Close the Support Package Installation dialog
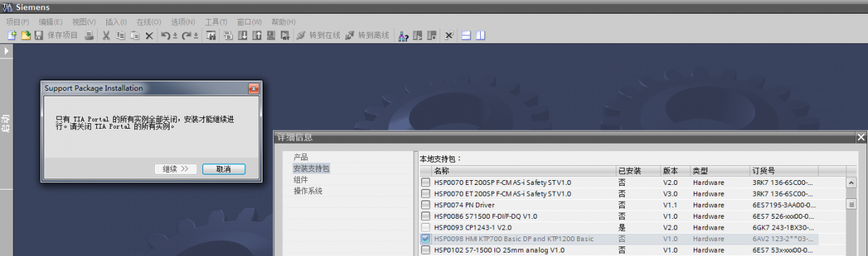The width and height of the screenshot is (868, 256). (254, 88)
